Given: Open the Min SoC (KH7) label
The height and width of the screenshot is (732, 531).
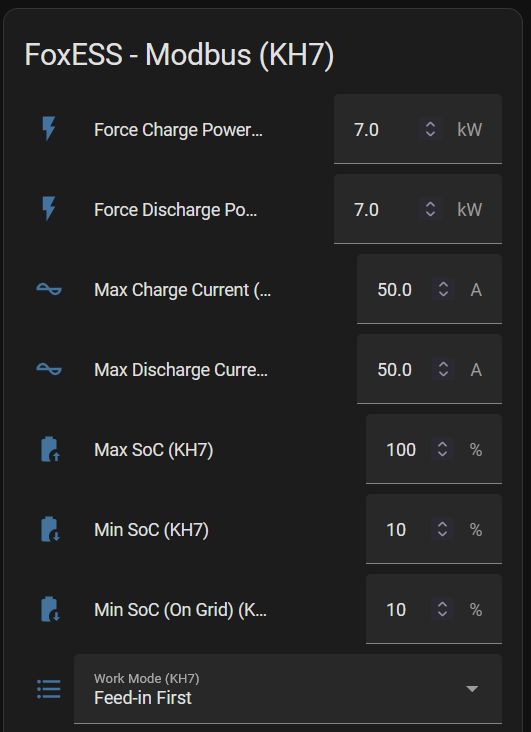Looking at the screenshot, I should pyautogui.click(x=151, y=530).
